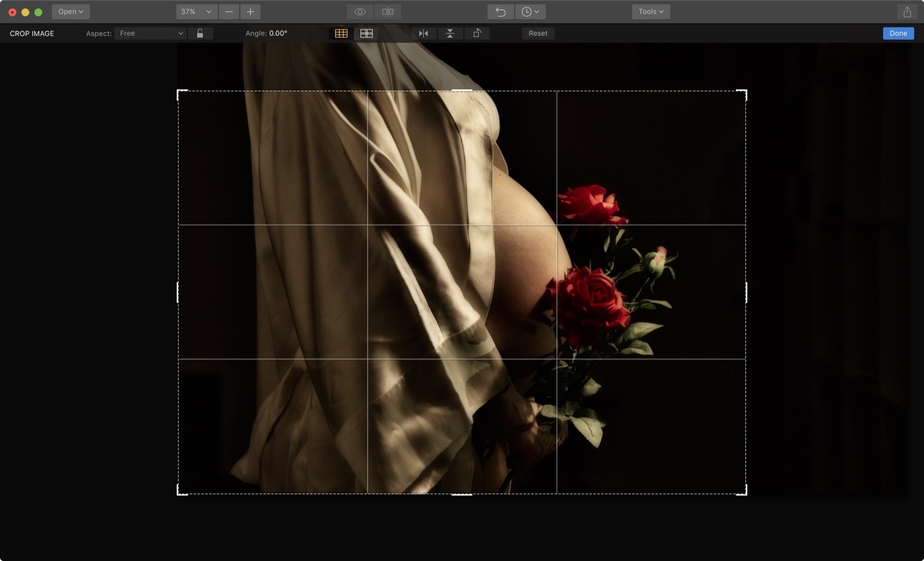The image size is (924, 561).
Task: Click the share export icon
Action: click(x=907, y=12)
